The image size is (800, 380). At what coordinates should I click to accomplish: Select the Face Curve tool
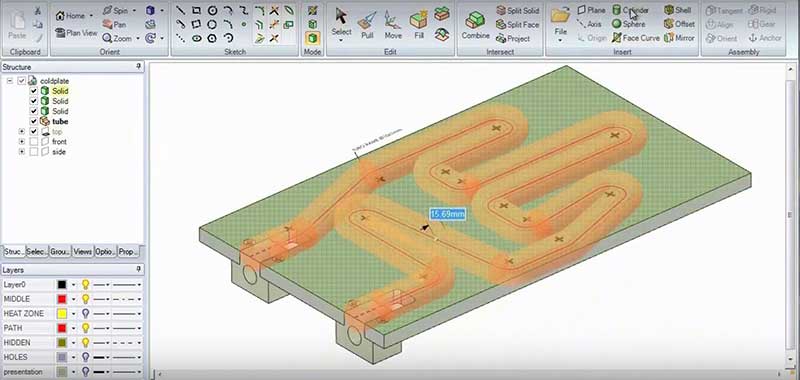636,38
